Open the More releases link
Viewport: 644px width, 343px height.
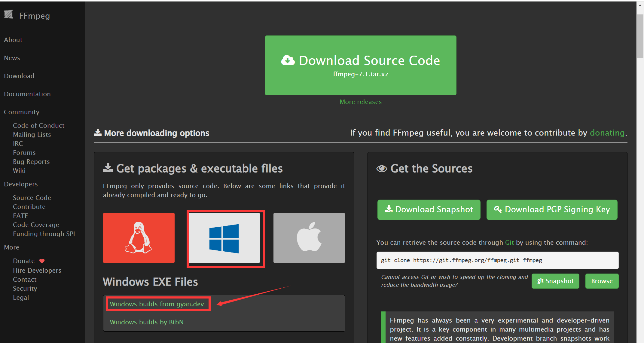361,102
